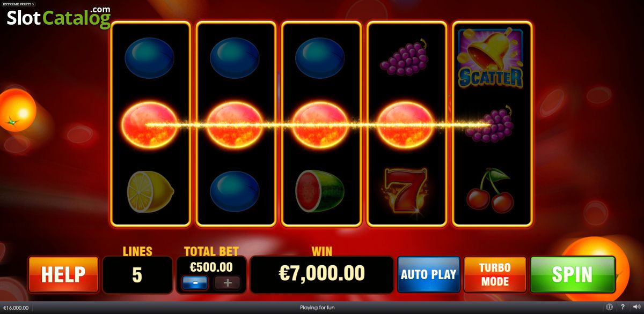Click the Lines count field showing 5
Screen dimensions: 644x314
[x=137, y=274]
